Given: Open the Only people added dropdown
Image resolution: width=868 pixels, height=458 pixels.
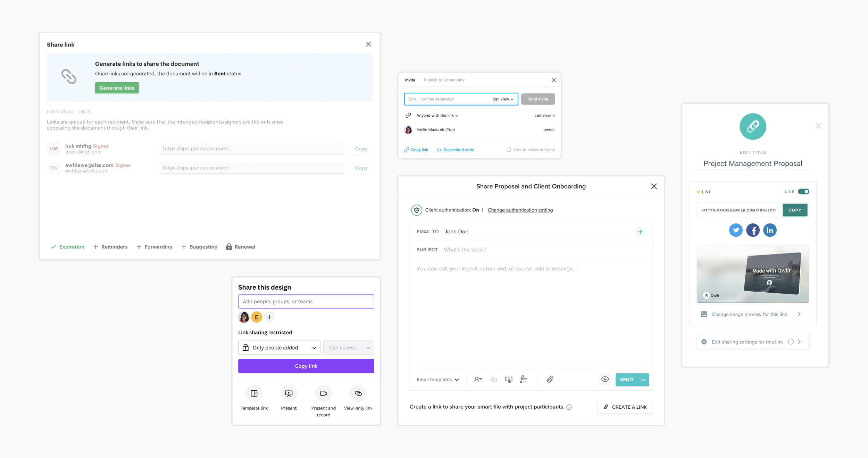Looking at the screenshot, I should coord(279,348).
